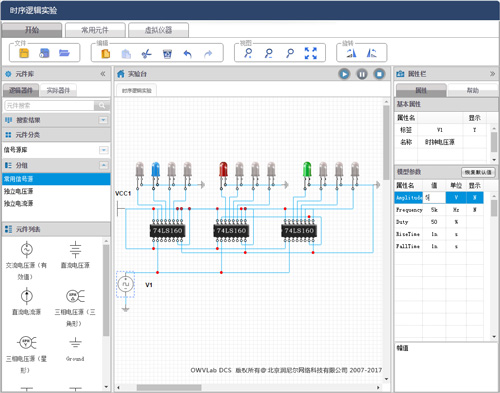Open the 常用元件 tab
500x393 pixels.
pyautogui.click(x=95, y=30)
